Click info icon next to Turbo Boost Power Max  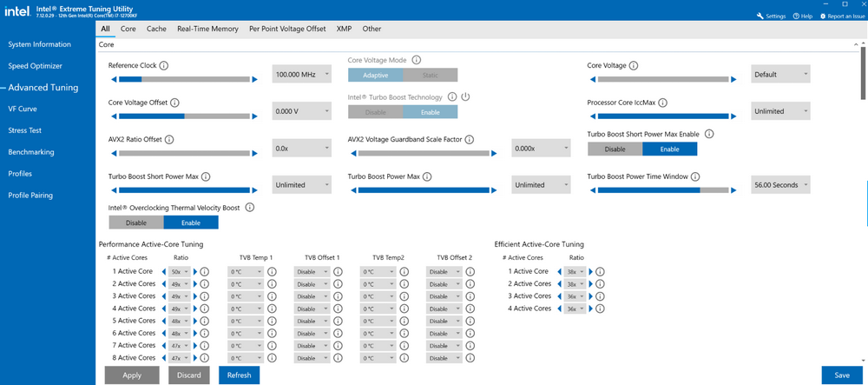[427, 176]
